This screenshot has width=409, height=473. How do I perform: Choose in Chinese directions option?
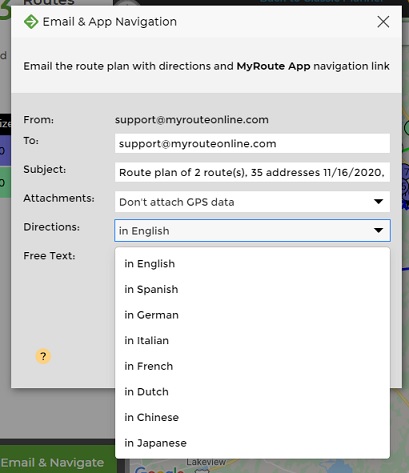tap(252, 417)
